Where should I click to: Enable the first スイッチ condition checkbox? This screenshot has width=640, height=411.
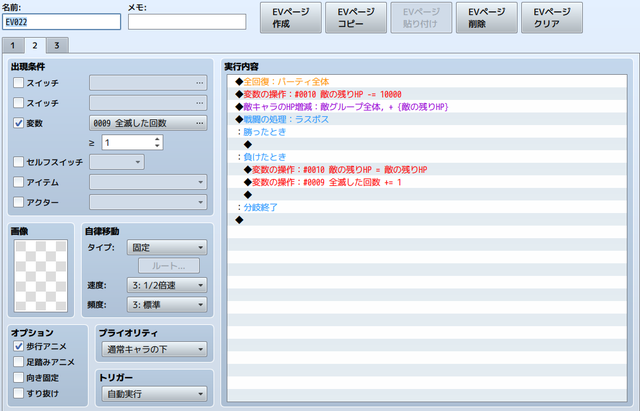pos(18,83)
